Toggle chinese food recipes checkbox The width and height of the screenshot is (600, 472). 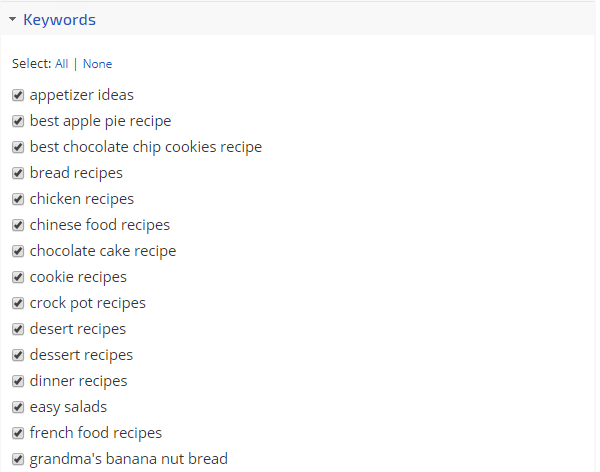click(18, 225)
